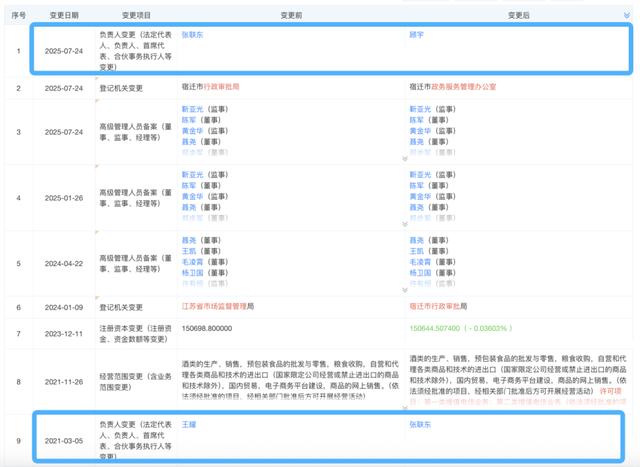
Task: Click the 变更项目 column header
Action: (136, 16)
